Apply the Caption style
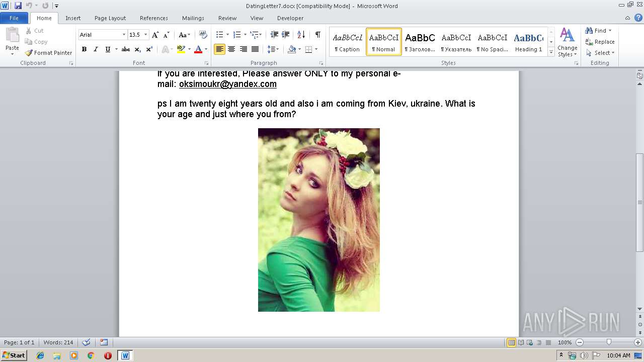Image resolution: width=644 pixels, height=362 pixels. [x=348, y=42]
